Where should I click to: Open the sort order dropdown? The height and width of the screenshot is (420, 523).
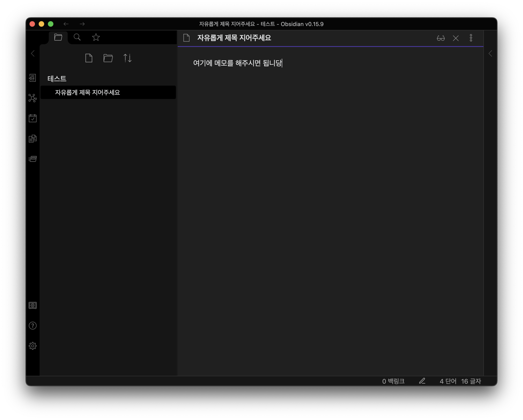pos(127,58)
